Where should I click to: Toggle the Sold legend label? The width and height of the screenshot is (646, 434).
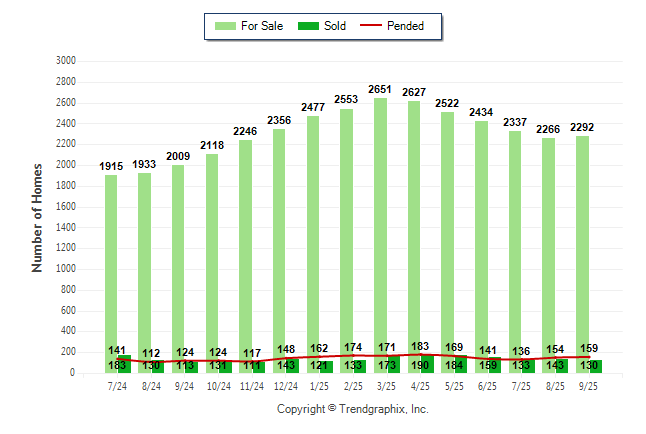pos(335,26)
